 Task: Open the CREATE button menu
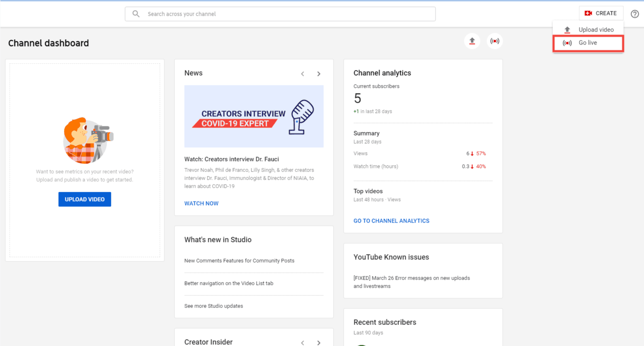tap(601, 13)
